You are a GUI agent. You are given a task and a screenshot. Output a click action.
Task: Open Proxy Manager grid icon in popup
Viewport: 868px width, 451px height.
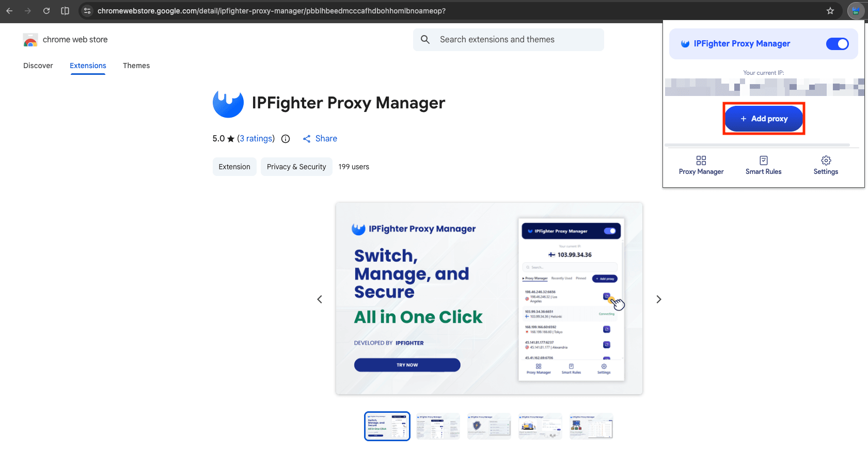click(x=701, y=160)
